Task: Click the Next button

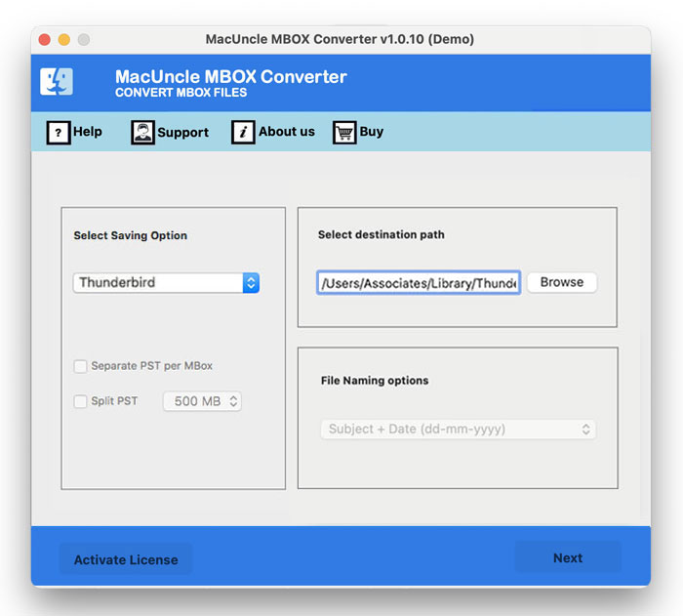Action: 568,558
